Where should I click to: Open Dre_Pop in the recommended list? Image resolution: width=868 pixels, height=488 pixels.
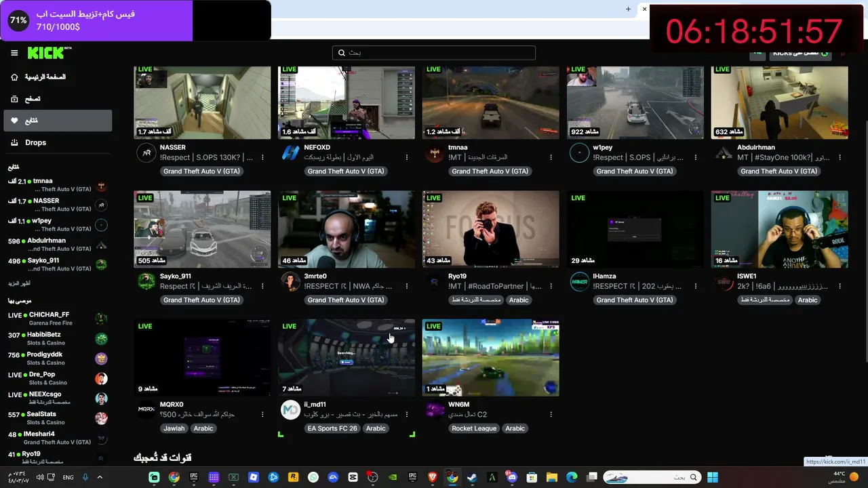point(58,378)
